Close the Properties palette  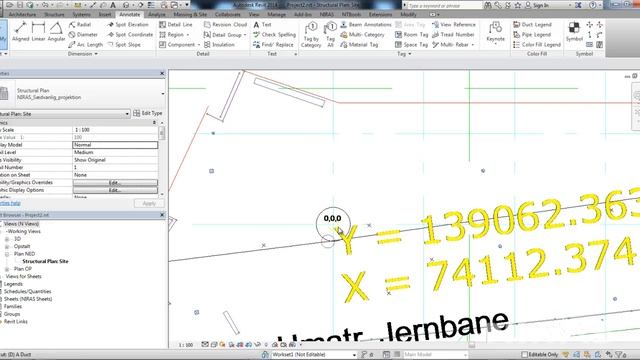[x=162, y=73]
